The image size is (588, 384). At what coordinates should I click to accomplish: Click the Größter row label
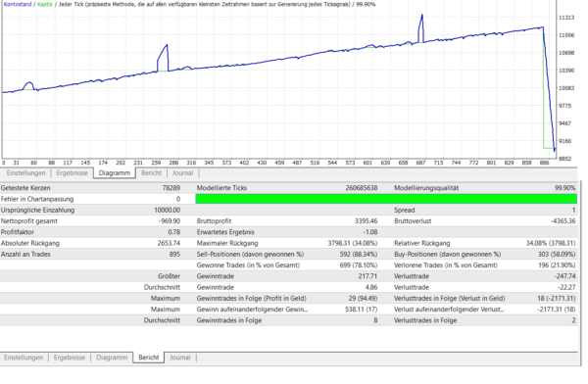point(169,276)
